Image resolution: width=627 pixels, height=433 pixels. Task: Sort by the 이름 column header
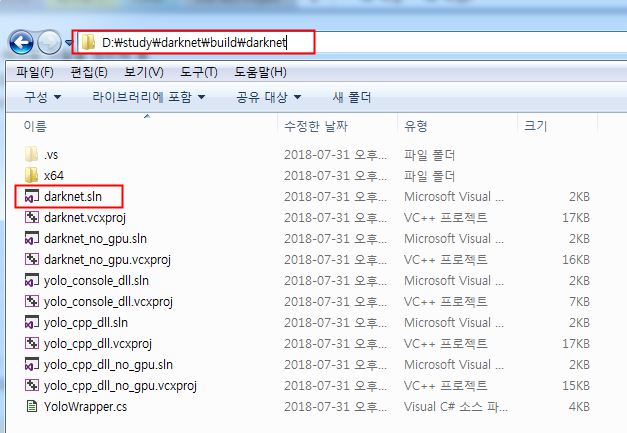(x=35, y=126)
